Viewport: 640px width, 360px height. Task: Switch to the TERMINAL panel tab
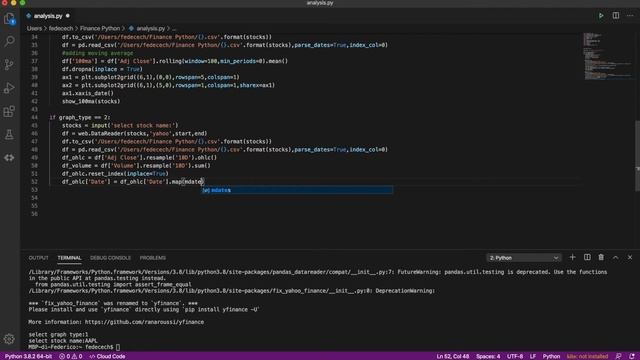coord(69,258)
